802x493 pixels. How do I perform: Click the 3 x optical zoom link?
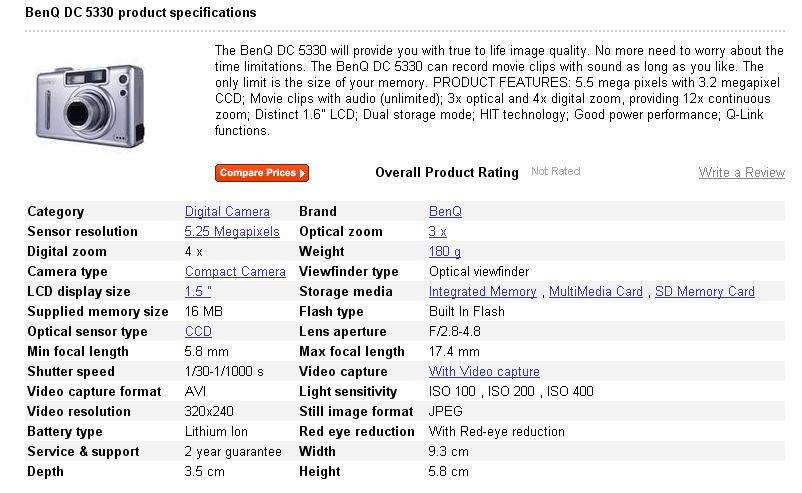[x=438, y=232]
